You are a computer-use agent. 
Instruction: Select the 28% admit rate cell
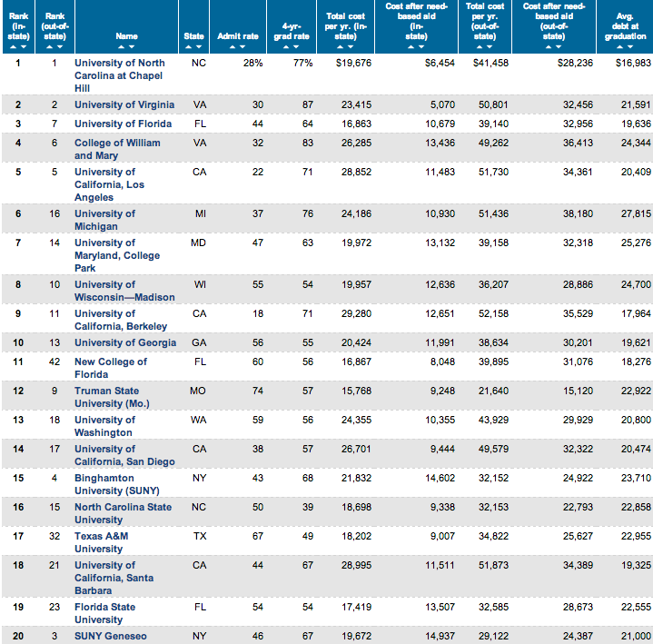click(253, 63)
